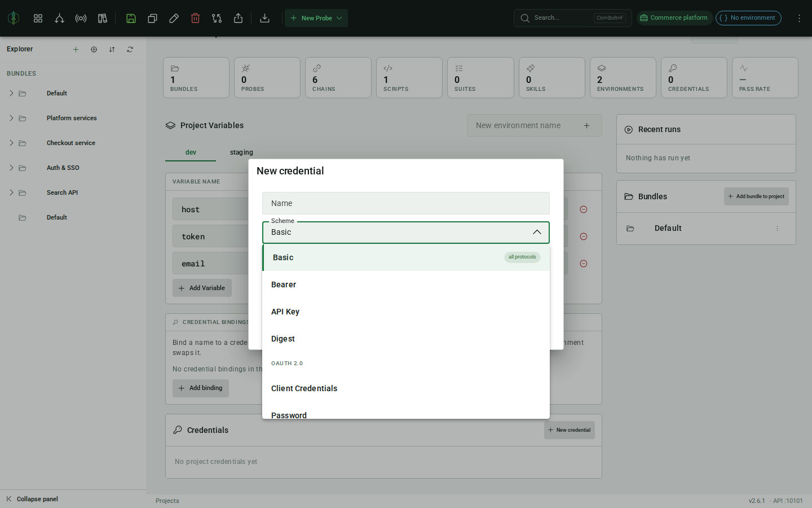This screenshot has height=508, width=812.
Task: Expand the Checkout service bundle
Action: click(x=11, y=143)
